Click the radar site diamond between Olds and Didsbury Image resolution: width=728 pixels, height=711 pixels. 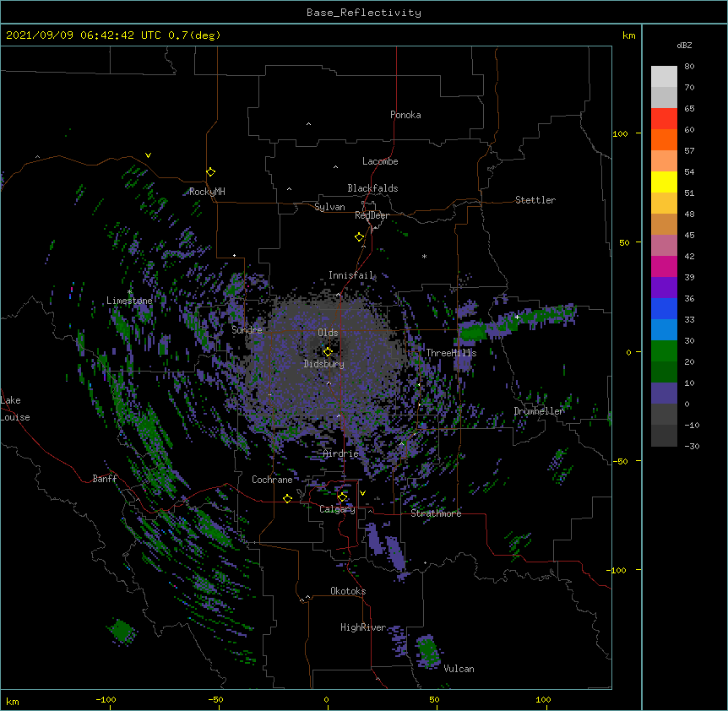[328, 352]
